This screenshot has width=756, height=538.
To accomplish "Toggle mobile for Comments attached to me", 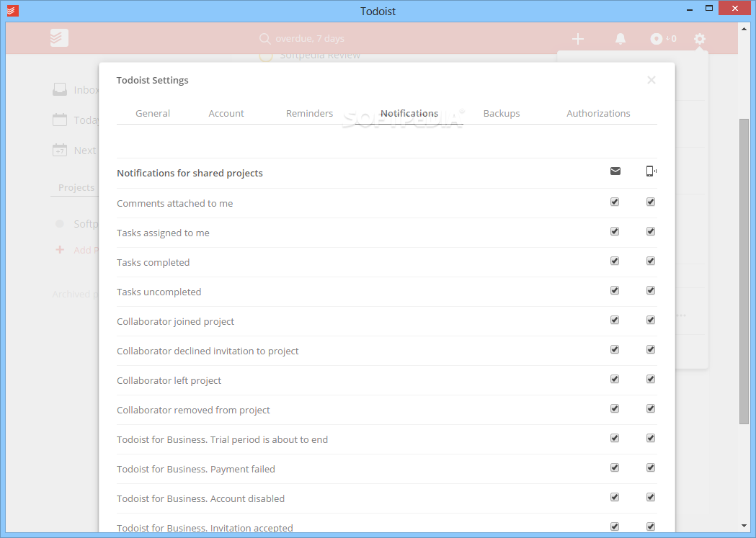I will click(651, 202).
